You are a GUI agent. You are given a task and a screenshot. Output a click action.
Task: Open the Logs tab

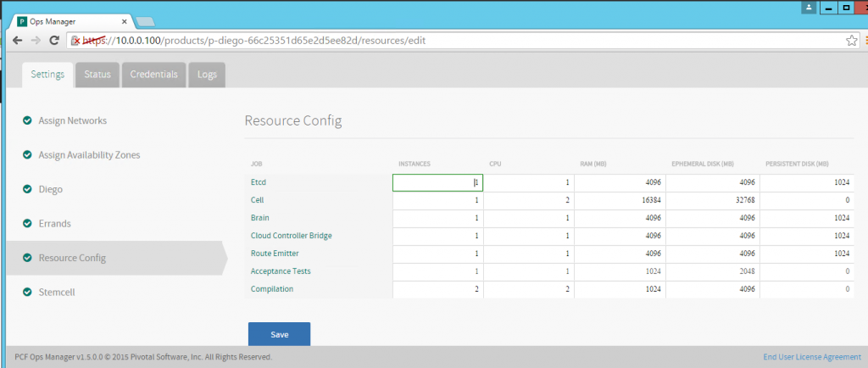click(x=207, y=75)
